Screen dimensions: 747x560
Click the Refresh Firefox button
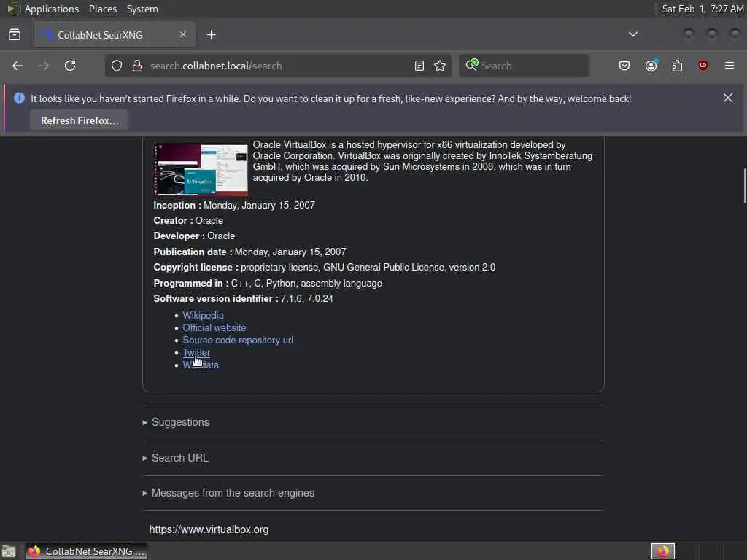point(80,120)
